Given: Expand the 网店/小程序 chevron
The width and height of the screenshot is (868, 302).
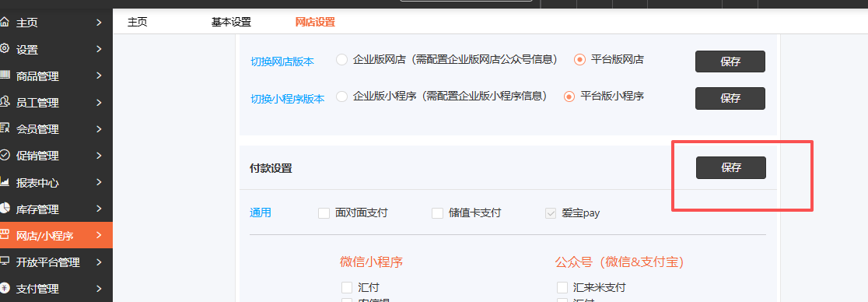Looking at the screenshot, I should point(99,235).
